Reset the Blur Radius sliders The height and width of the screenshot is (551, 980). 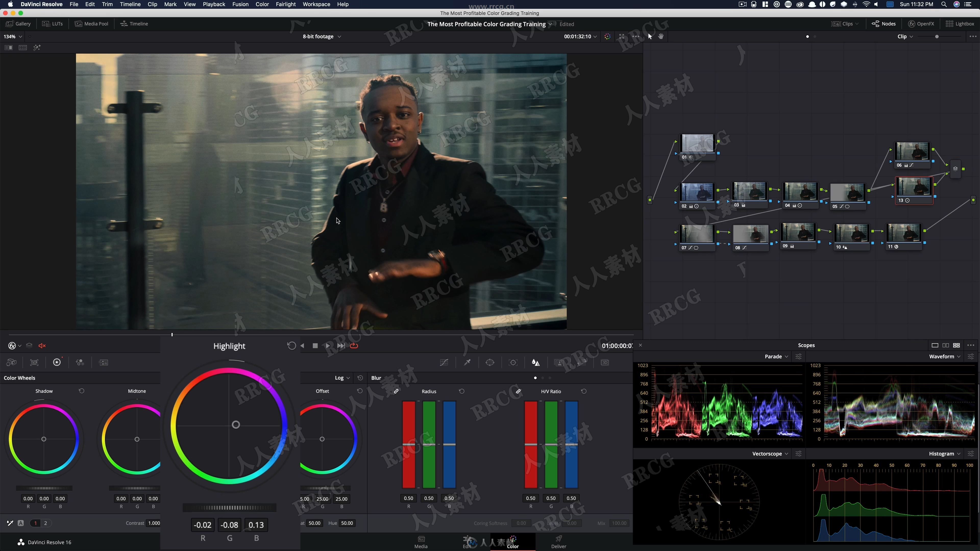click(x=461, y=391)
